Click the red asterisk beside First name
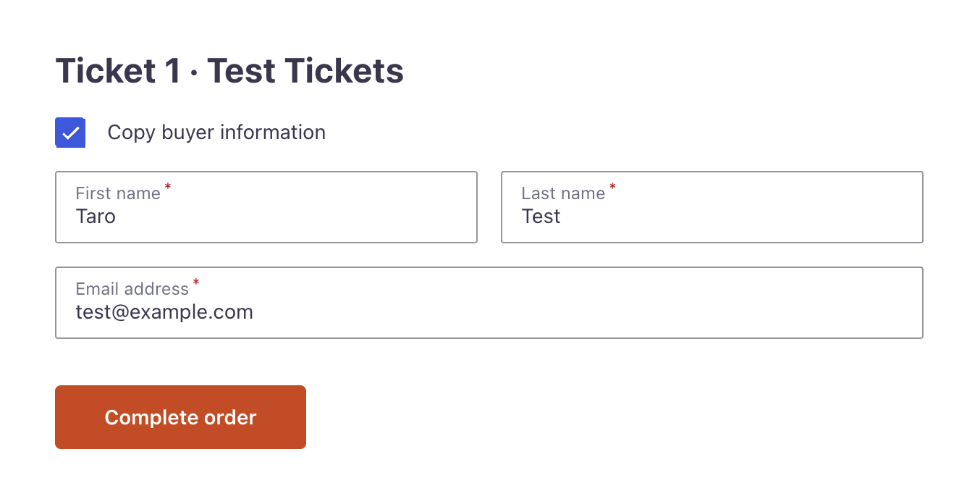The image size is (980, 478). tap(168, 188)
